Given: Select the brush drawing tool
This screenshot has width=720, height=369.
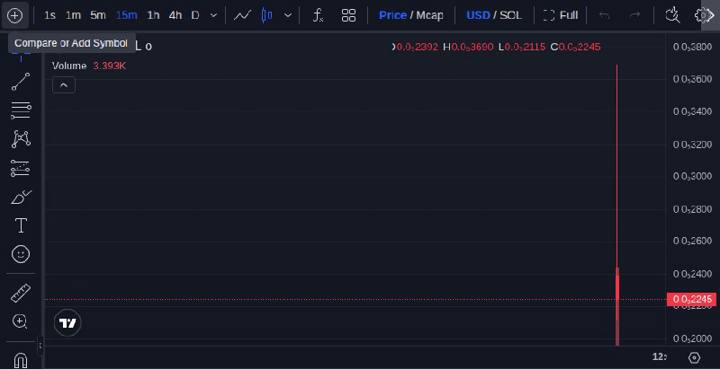Looking at the screenshot, I should point(21,197).
